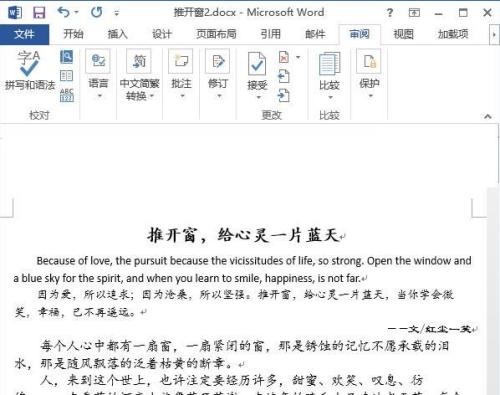Click the 语言 language icon
Screen dimensions: 500x395
pyautogui.click(x=98, y=61)
